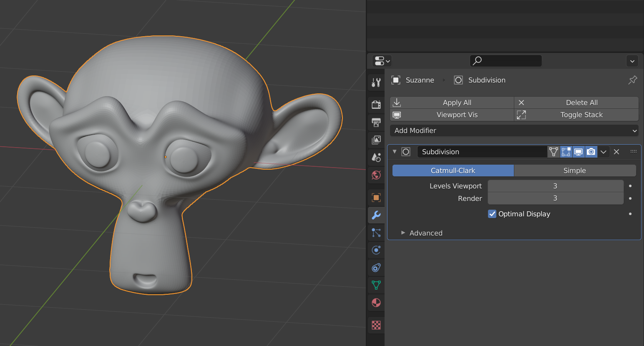
Task: Toggle viewport display of Subdivision modifier
Action: (579, 152)
